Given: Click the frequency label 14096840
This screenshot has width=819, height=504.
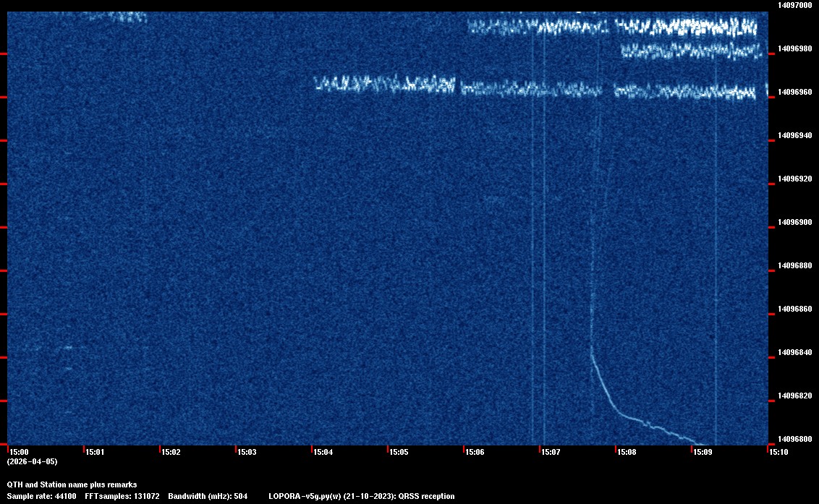Looking at the screenshot, I should tap(794, 352).
